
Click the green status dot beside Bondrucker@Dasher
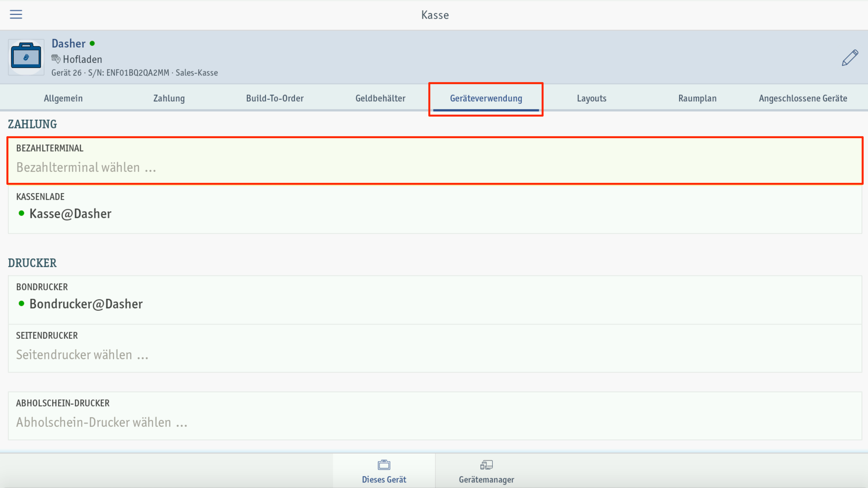pos(22,303)
